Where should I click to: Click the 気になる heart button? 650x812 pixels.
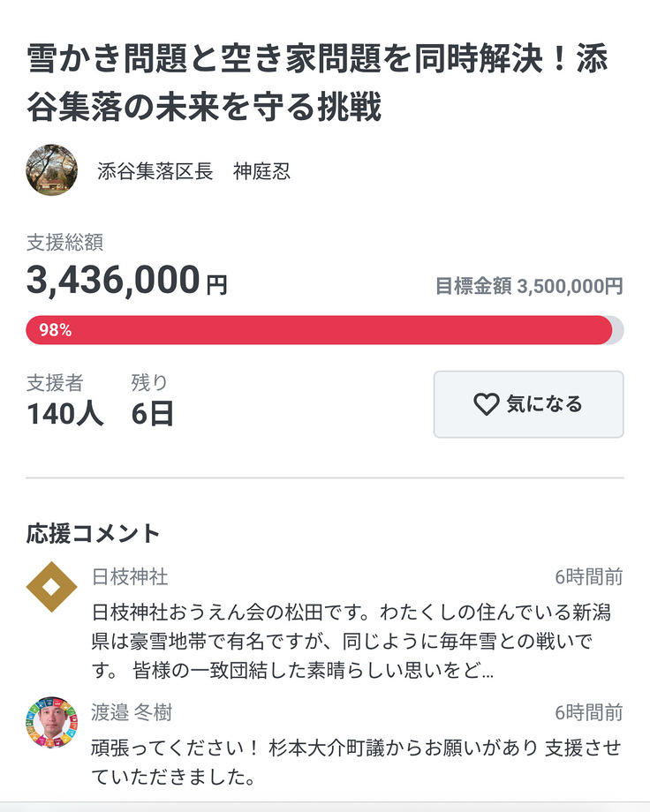click(x=528, y=404)
